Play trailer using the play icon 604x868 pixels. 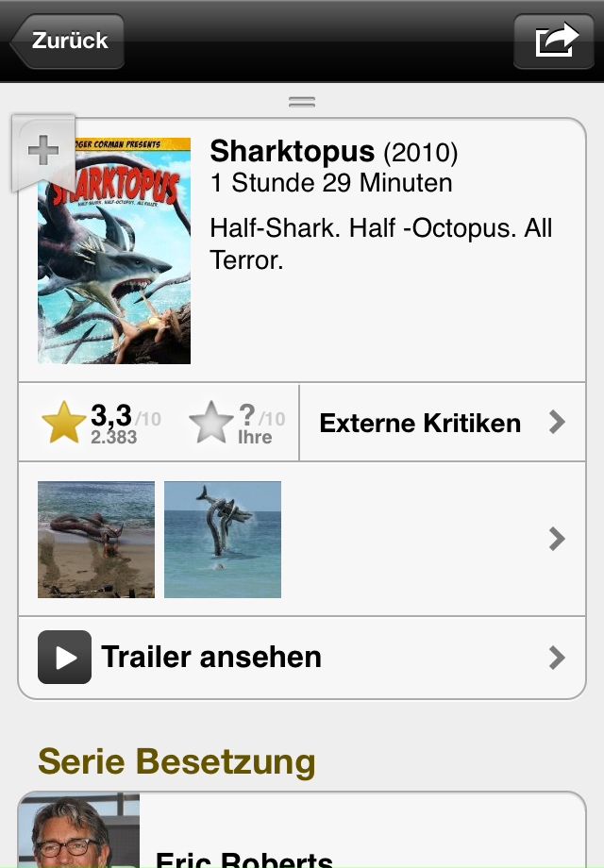click(65, 657)
